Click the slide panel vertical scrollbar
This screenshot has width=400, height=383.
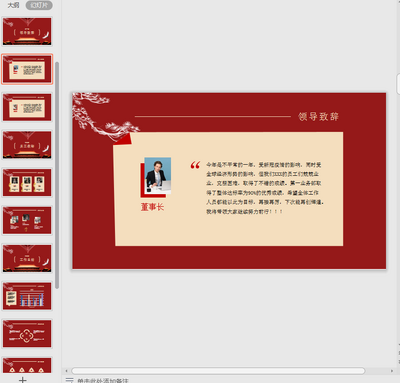click(57, 175)
